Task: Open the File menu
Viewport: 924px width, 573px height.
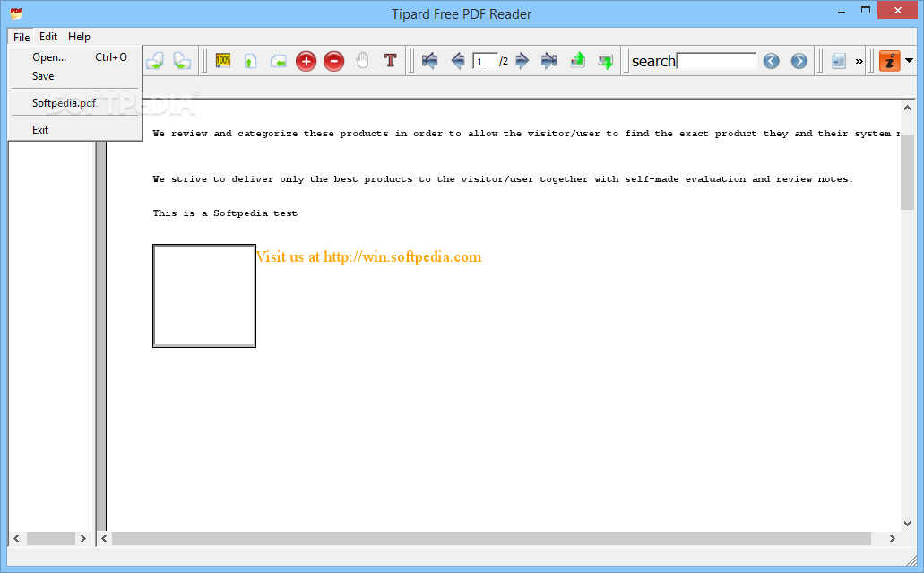Action: 22,37
